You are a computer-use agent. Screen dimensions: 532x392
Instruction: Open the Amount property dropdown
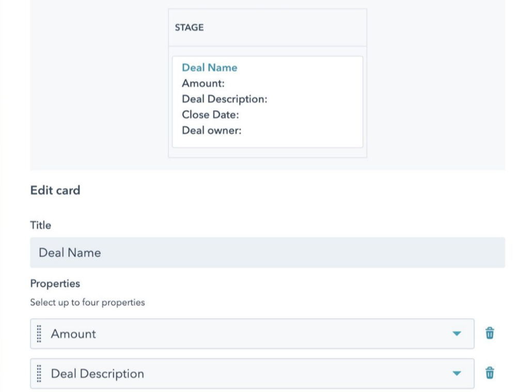click(252, 334)
